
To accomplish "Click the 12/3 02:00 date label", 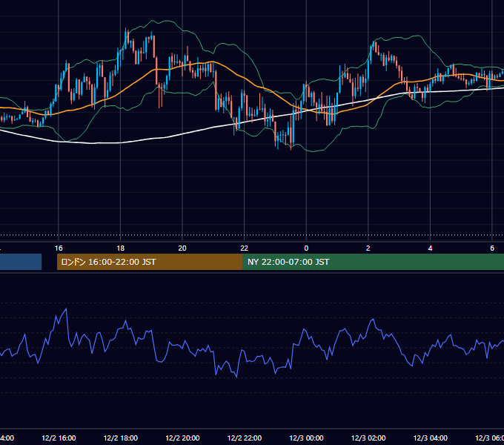I will click(368, 438).
